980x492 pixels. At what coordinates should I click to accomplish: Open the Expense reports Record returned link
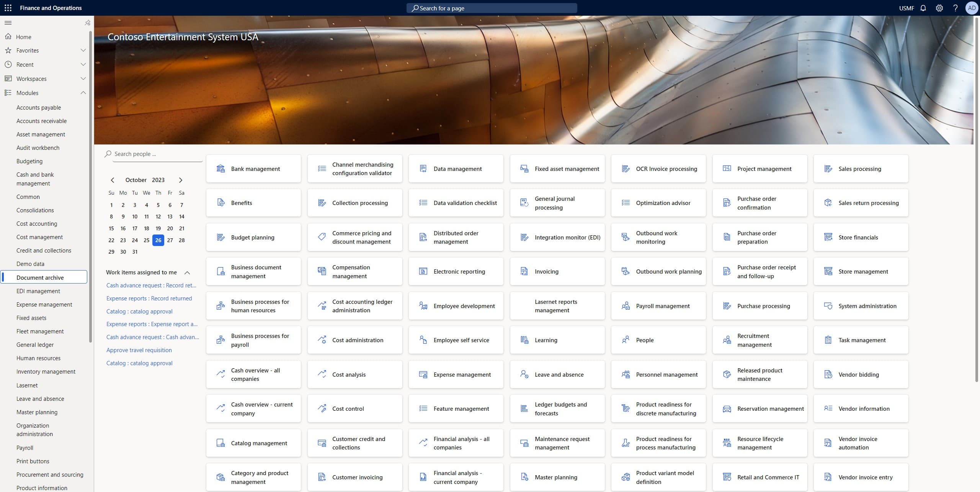pos(149,298)
